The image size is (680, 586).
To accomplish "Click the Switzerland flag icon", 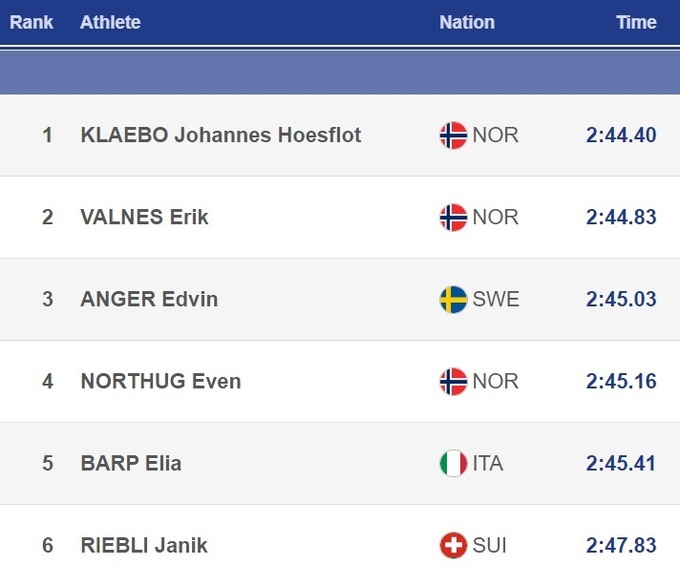I will coord(453,545).
